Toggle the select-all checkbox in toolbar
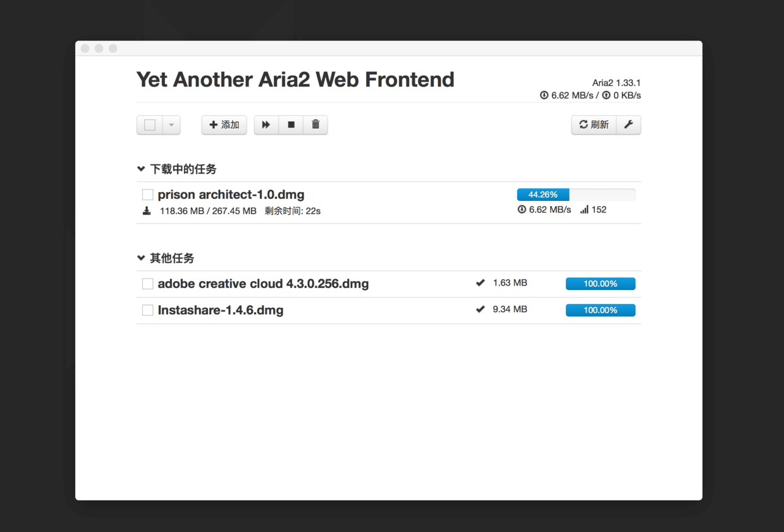This screenshot has width=784, height=532. (150, 125)
